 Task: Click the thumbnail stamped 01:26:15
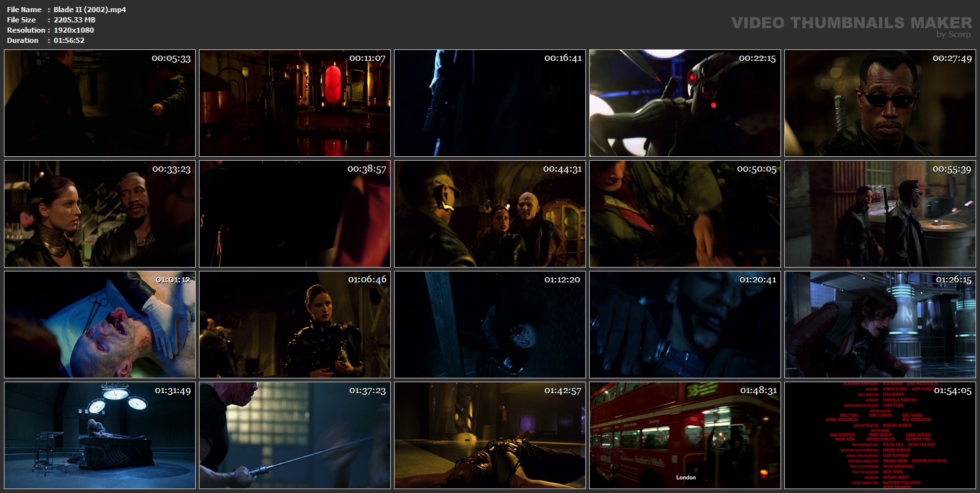(880, 325)
